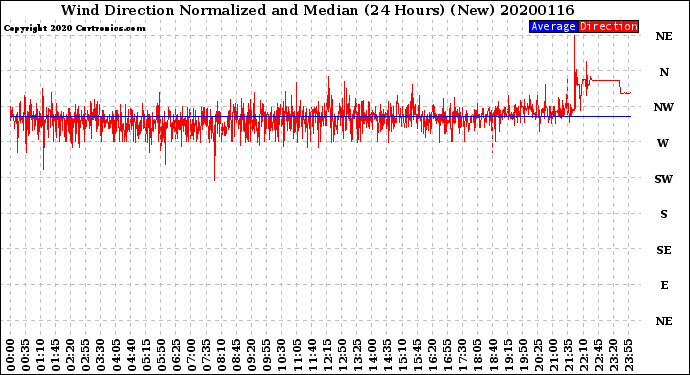690x375 pixels.
Task: Click the 01:10 time axis label
Action: pos(40,355)
